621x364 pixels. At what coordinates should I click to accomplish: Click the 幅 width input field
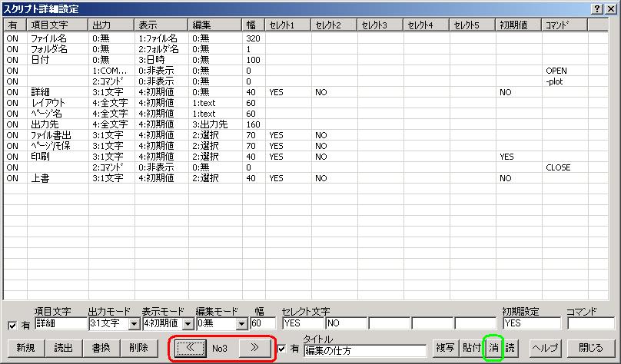point(261,324)
